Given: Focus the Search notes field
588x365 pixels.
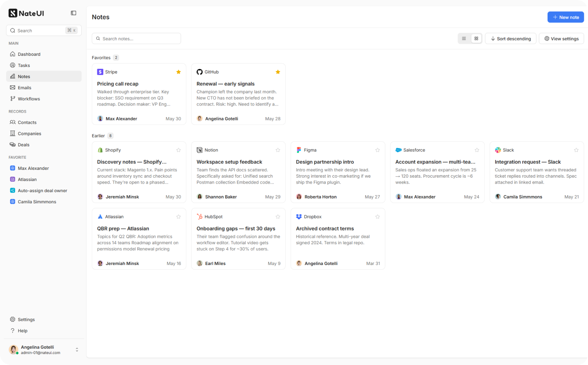Looking at the screenshot, I should [136, 39].
